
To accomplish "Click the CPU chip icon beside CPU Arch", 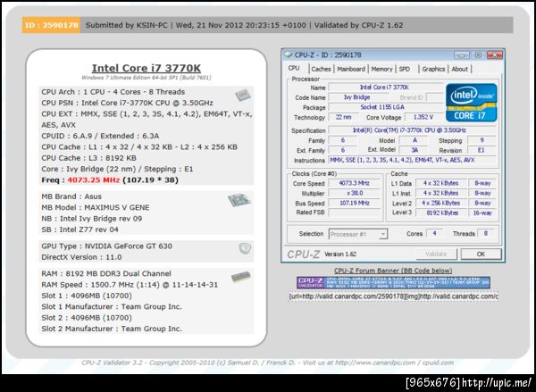I will [243, 95].
